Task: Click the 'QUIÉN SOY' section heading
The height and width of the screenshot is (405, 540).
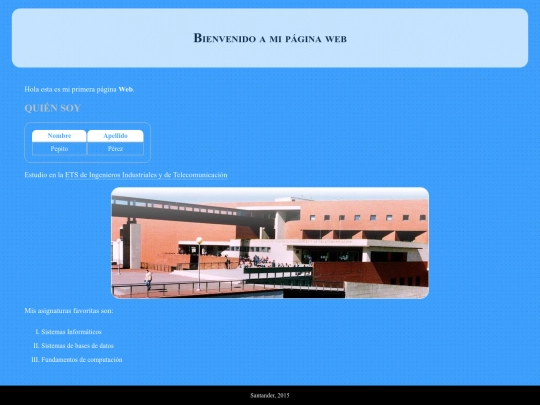Action: click(x=52, y=108)
